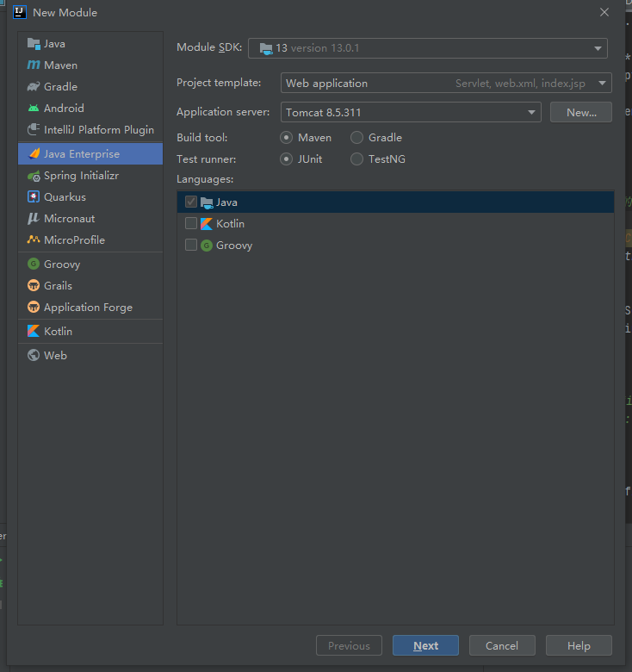Choose JUnit as test runner
The image size is (632, 672).
(x=286, y=159)
